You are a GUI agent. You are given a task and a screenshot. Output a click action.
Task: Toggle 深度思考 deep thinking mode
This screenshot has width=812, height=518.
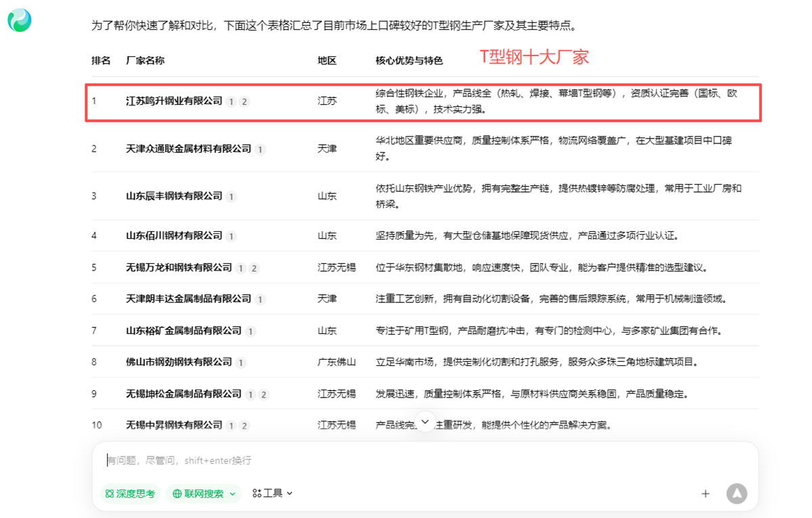[130, 494]
